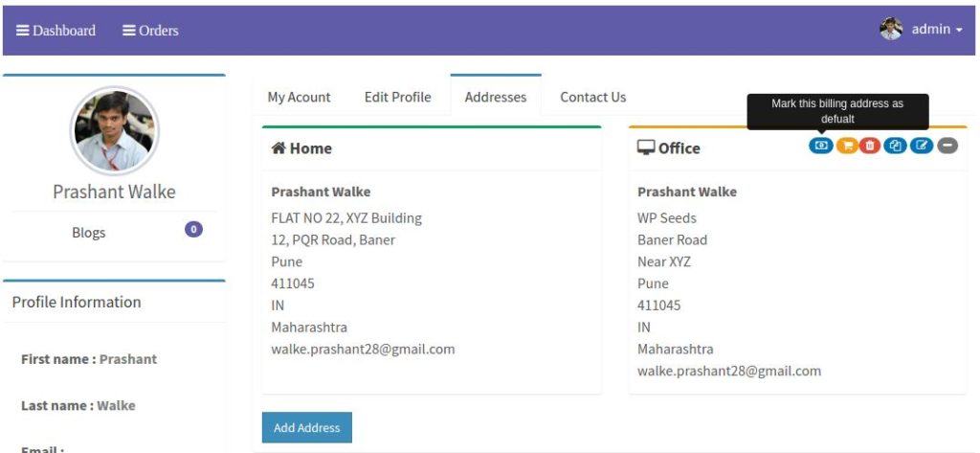Open the Blogs link in sidebar
The height and width of the screenshot is (453, 980).
(89, 233)
